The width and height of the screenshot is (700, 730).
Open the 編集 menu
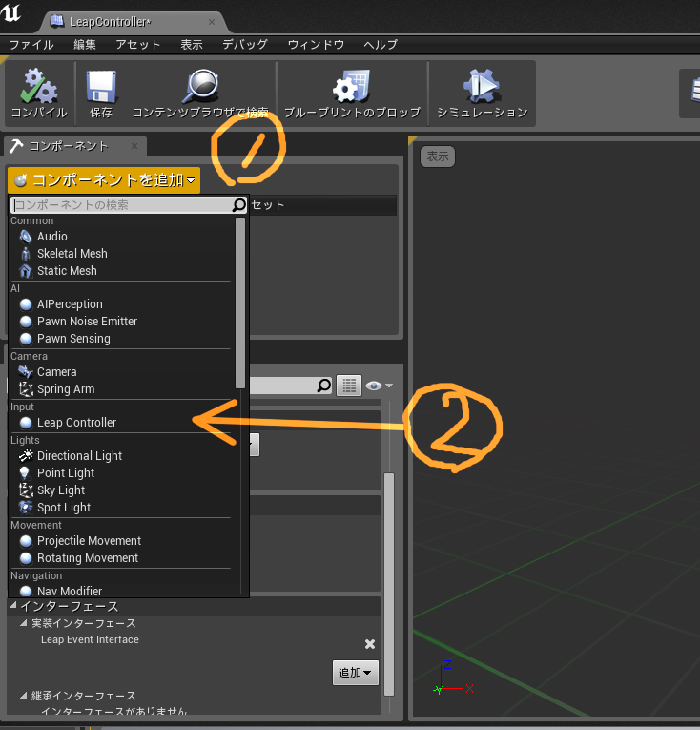tap(85, 45)
